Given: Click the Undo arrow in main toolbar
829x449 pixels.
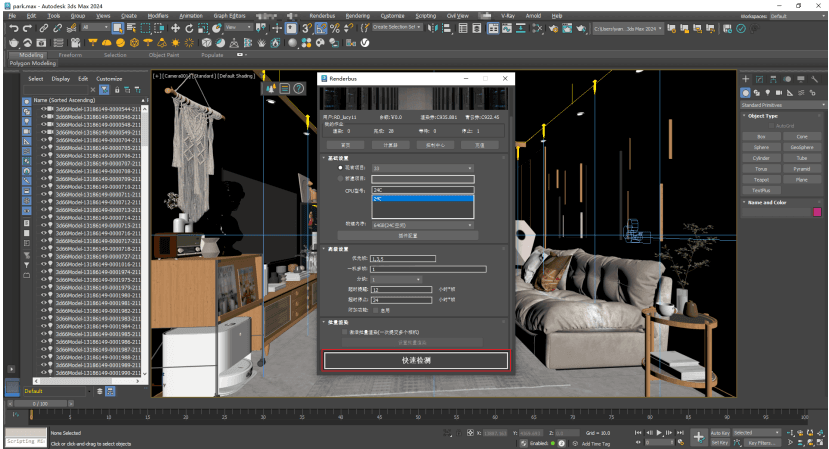Looking at the screenshot, I should (x=13, y=28).
